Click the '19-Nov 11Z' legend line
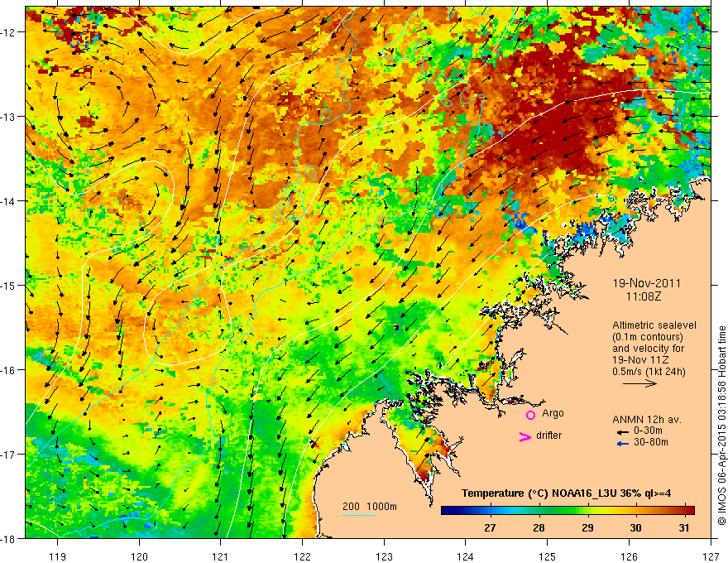The height and width of the screenshot is (563, 728). (642, 360)
